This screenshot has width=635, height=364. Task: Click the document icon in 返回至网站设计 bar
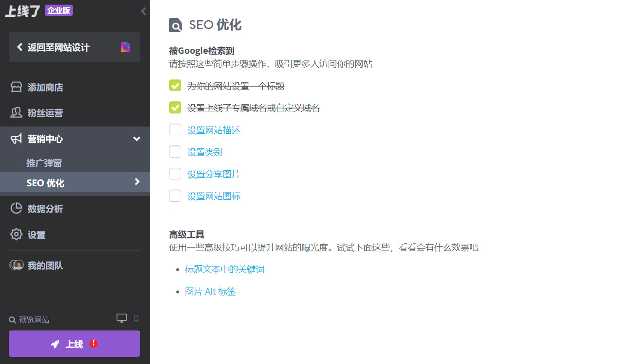[125, 47]
